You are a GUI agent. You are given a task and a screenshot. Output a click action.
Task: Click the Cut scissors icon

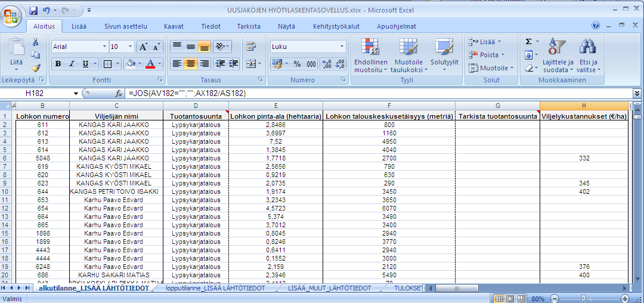coord(35,42)
